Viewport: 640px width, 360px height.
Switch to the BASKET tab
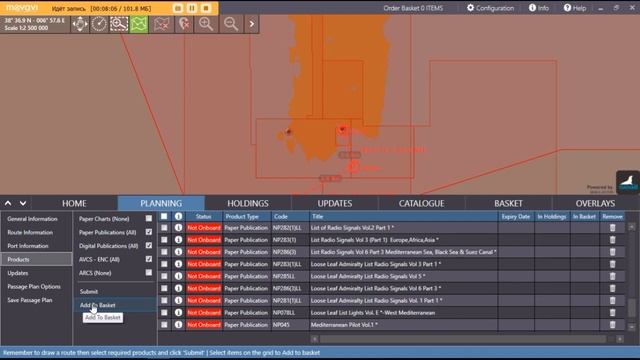(509, 203)
